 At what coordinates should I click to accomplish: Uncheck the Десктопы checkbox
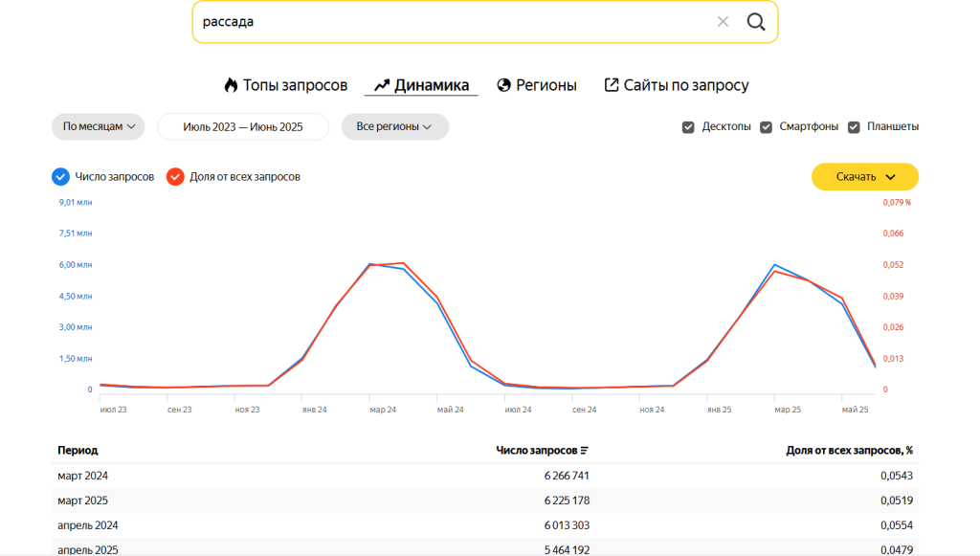click(x=688, y=127)
